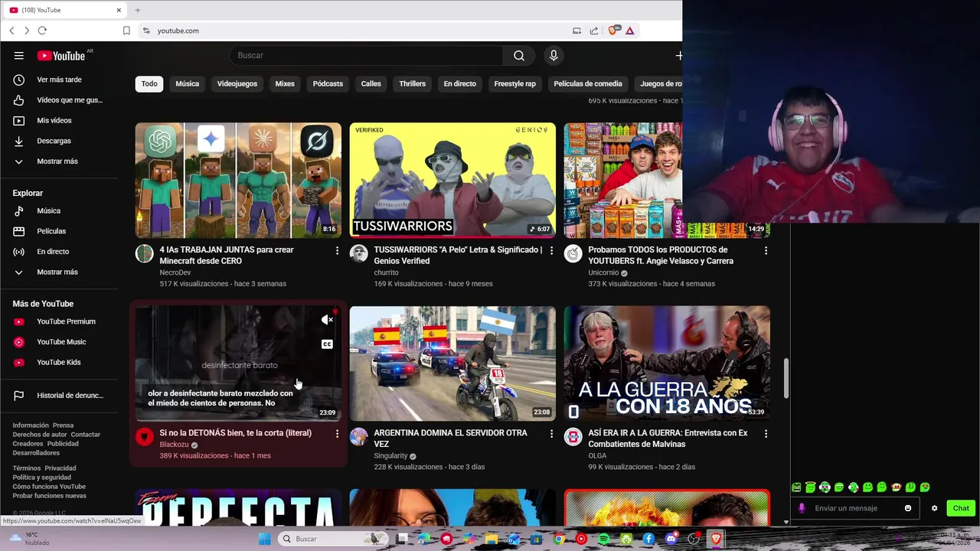Select the Videojuegos filter chip

click(237, 83)
